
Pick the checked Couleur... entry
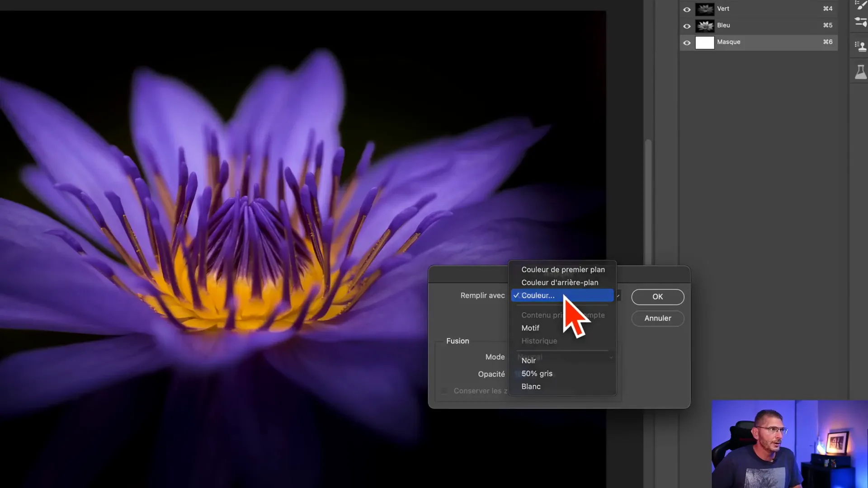[x=562, y=296]
